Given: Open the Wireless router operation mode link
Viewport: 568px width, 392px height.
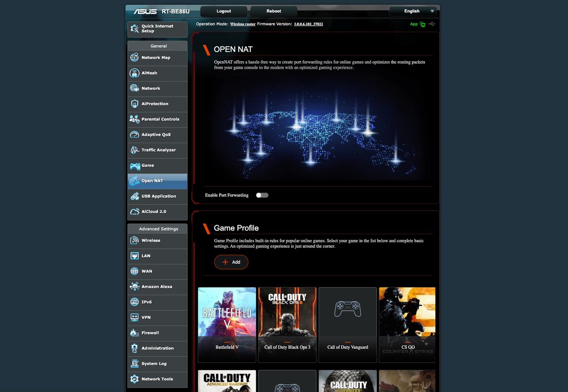Looking at the screenshot, I should point(243,24).
